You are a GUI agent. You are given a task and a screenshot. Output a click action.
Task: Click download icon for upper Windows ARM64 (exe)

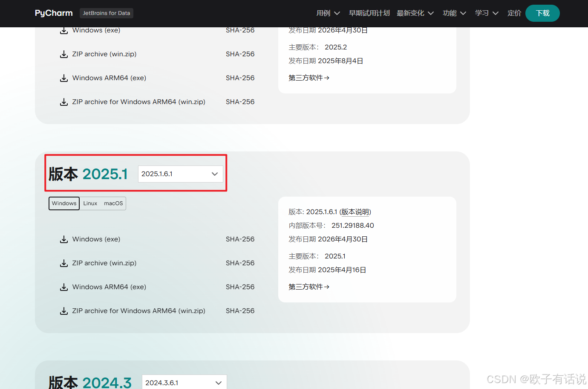[64, 78]
